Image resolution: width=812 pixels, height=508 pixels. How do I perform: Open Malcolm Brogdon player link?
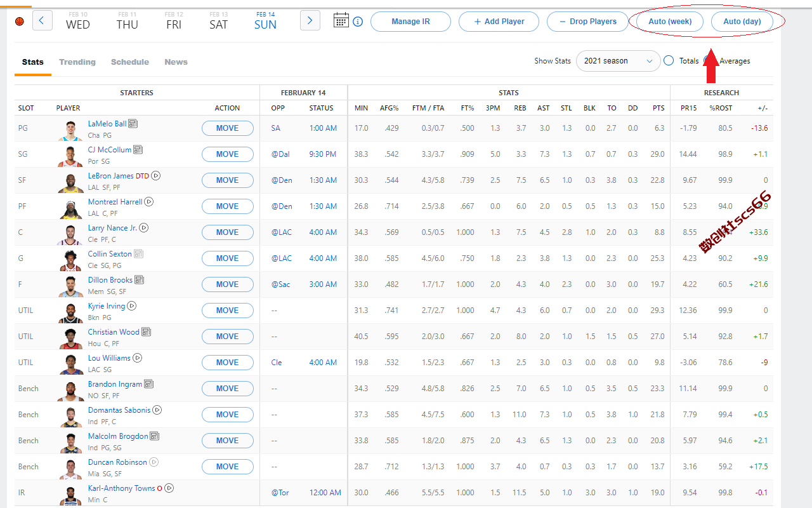118,436
